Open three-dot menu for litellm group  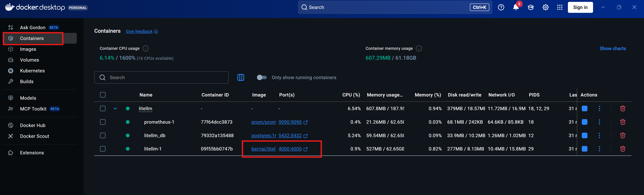pyautogui.click(x=599, y=108)
